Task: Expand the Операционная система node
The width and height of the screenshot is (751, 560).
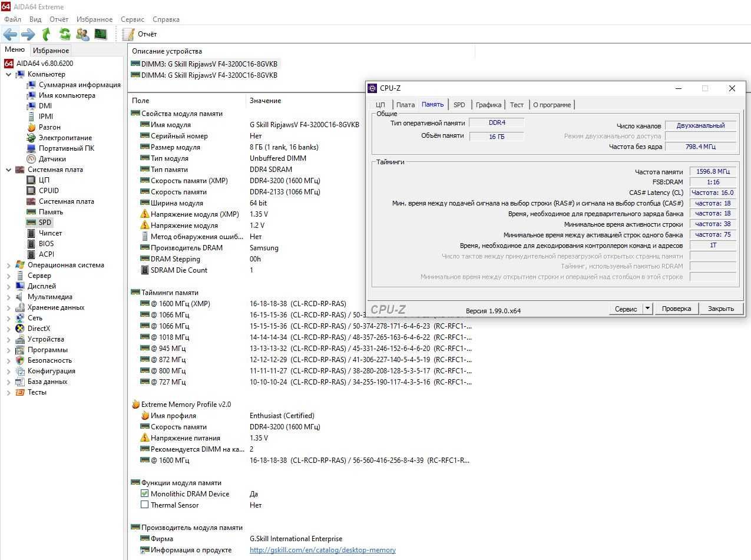Action: [x=8, y=265]
